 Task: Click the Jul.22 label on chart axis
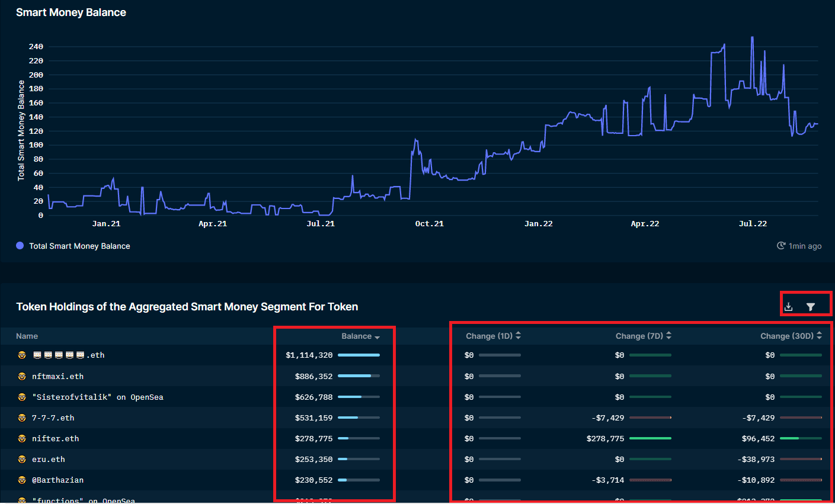pyautogui.click(x=753, y=224)
